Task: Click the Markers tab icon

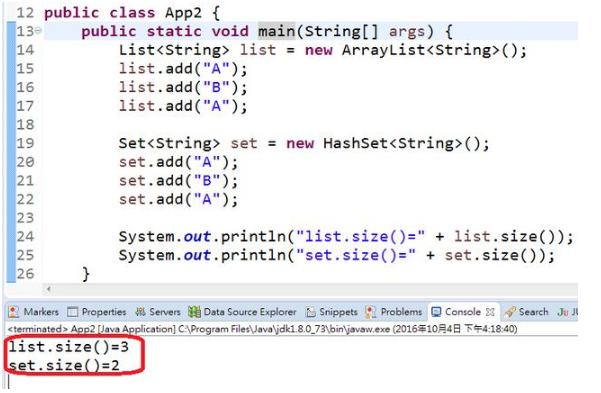Action: tap(14, 312)
